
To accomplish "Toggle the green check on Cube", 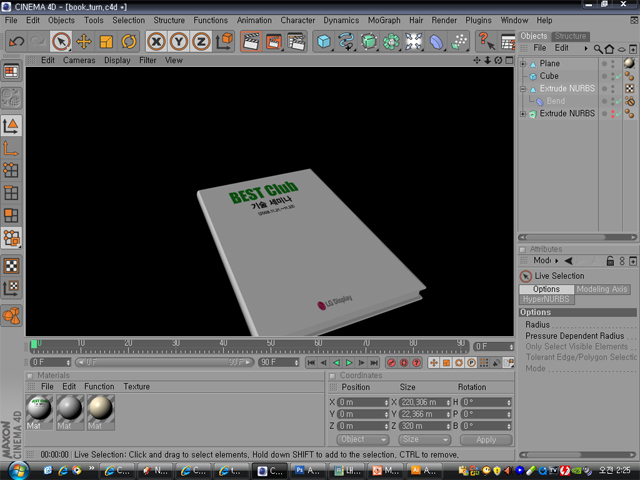I will [x=620, y=76].
